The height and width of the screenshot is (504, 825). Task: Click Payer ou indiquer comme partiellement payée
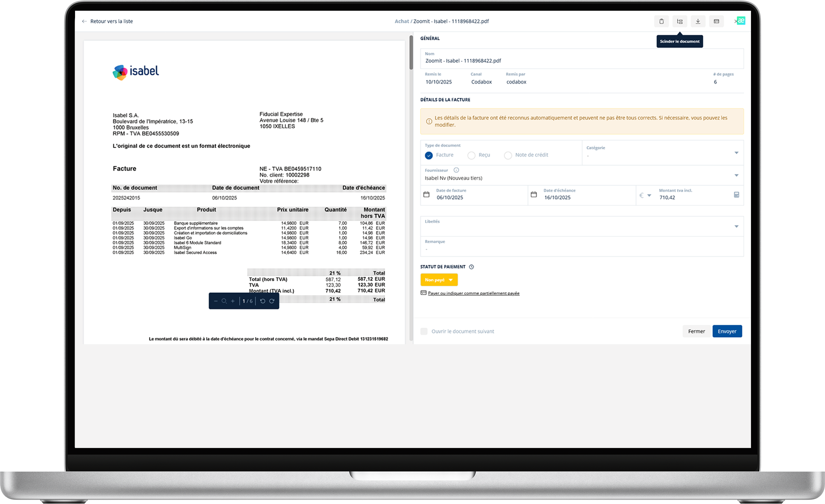474,293
